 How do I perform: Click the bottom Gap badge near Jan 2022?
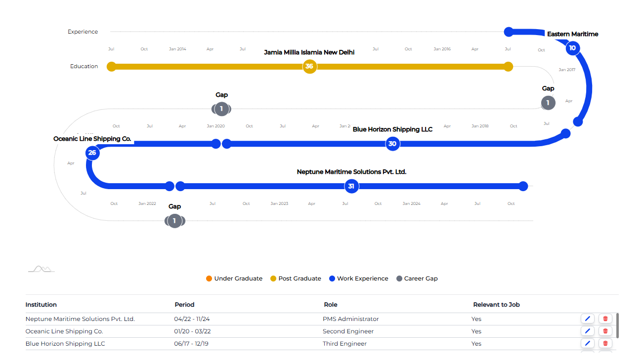point(174,221)
